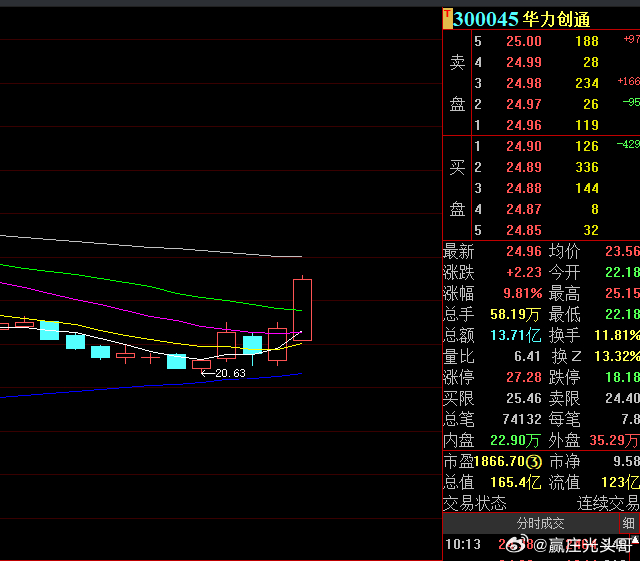The height and width of the screenshot is (561, 640).
Task: Select buy level 3 price 24.88
Action: point(524,188)
